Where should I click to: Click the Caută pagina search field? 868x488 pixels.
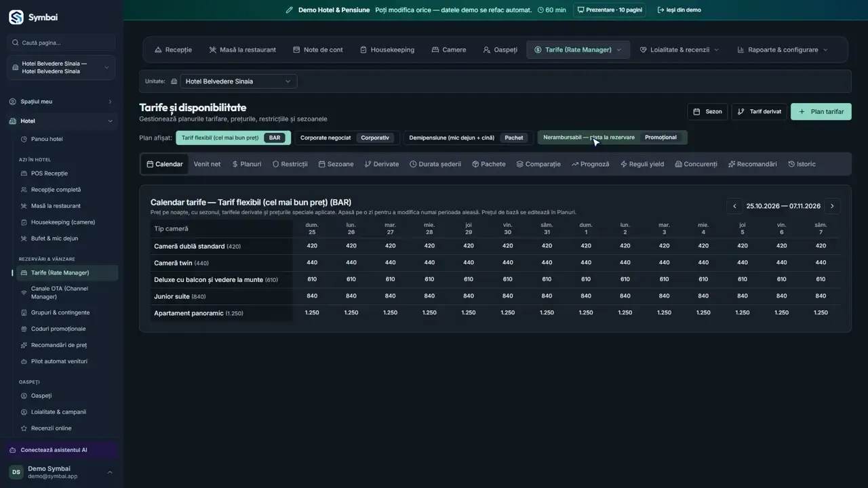61,43
